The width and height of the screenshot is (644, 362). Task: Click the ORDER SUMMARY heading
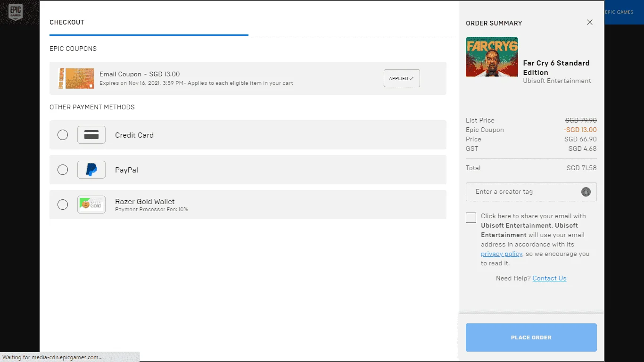(494, 23)
